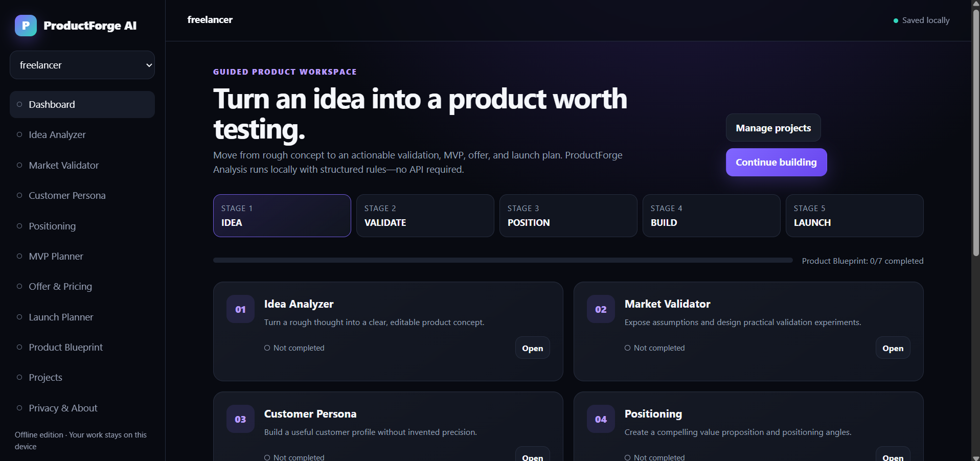Click the Manage projects button
This screenshot has width=980, height=461.
click(x=773, y=128)
